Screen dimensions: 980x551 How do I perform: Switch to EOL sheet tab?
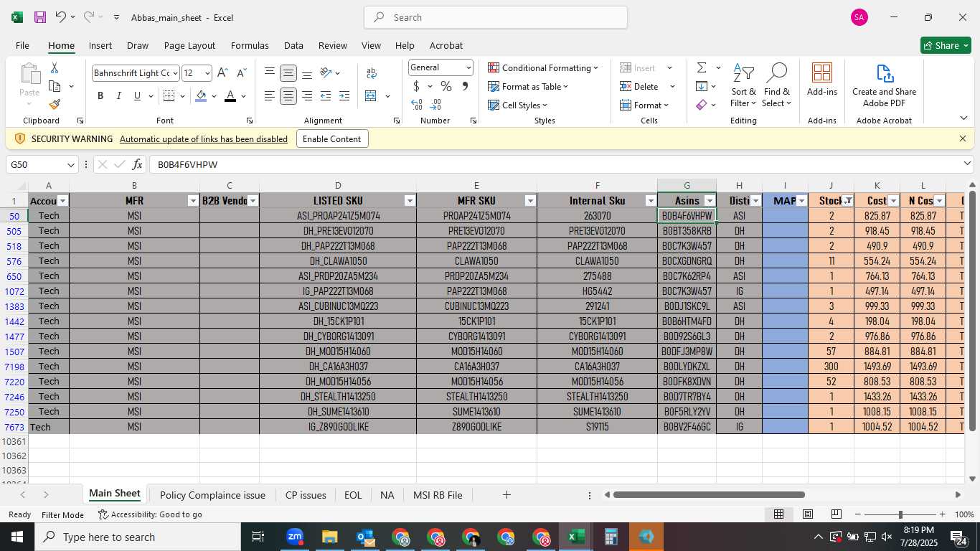[x=353, y=495]
